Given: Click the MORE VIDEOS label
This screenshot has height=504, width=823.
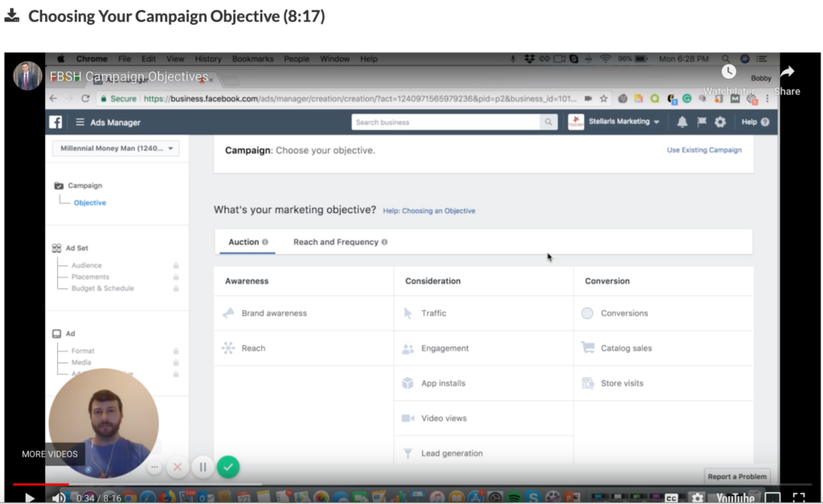Looking at the screenshot, I should 49,454.
